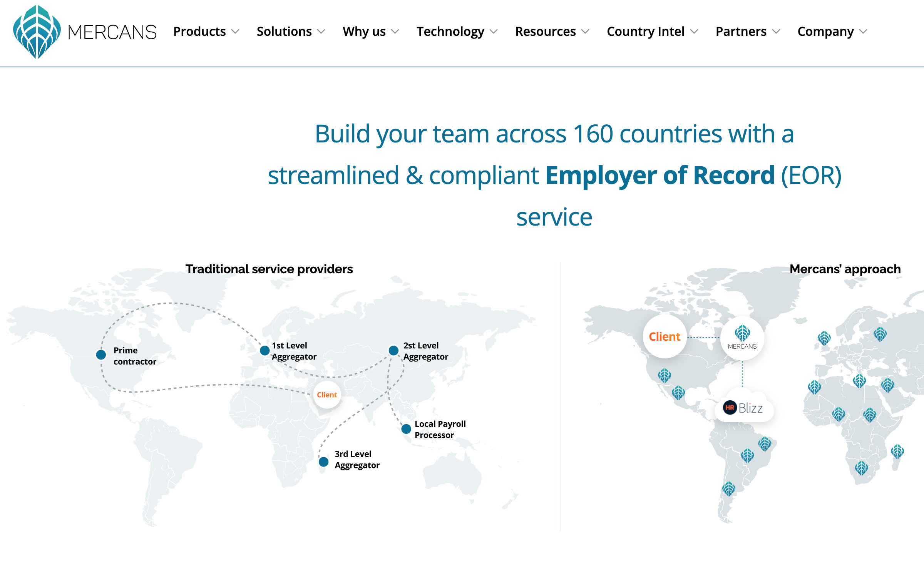This screenshot has width=924, height=582.
Task: Click the "Local Payroll Processor" label
Action: 440,430
